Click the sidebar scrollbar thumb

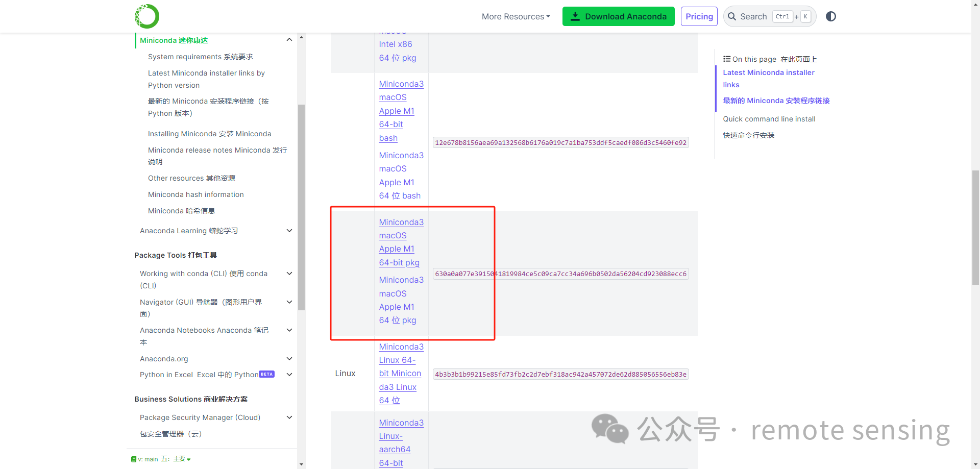[x=301, y=207]
